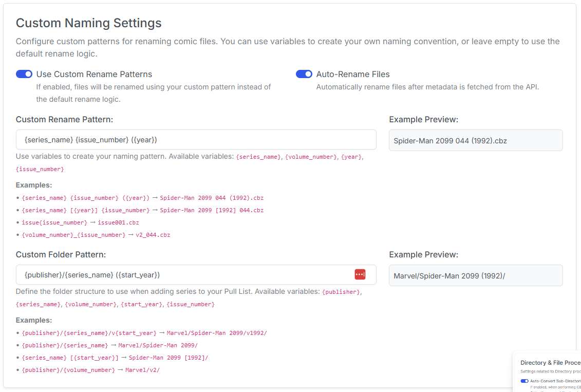The image size is (581, 392).
Task: Click the {series_name} [{year}] {issue_number} rename example
Action: [x=85, y=210]
